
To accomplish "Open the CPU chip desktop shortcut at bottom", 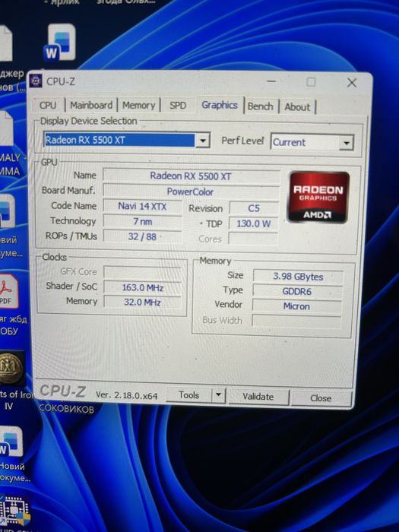I will pyautogui.click(x=15, y=512).
